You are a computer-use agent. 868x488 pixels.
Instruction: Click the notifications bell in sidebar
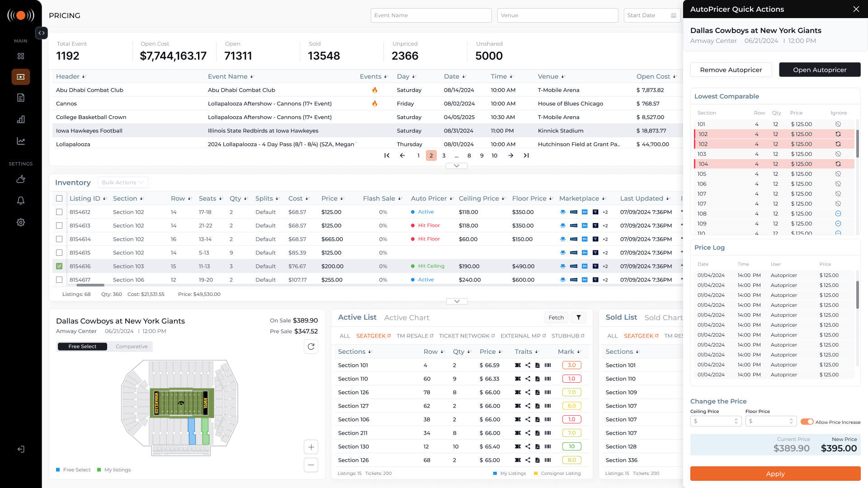pyautogui.click(x=21, y=201)
